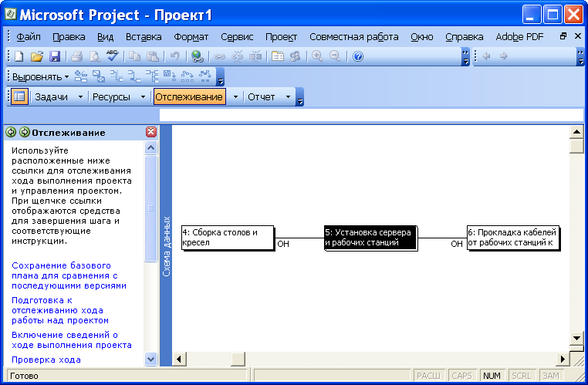This screenshot has height=385, width=588.
Task: Open the Проект menu
Action: 281,37
